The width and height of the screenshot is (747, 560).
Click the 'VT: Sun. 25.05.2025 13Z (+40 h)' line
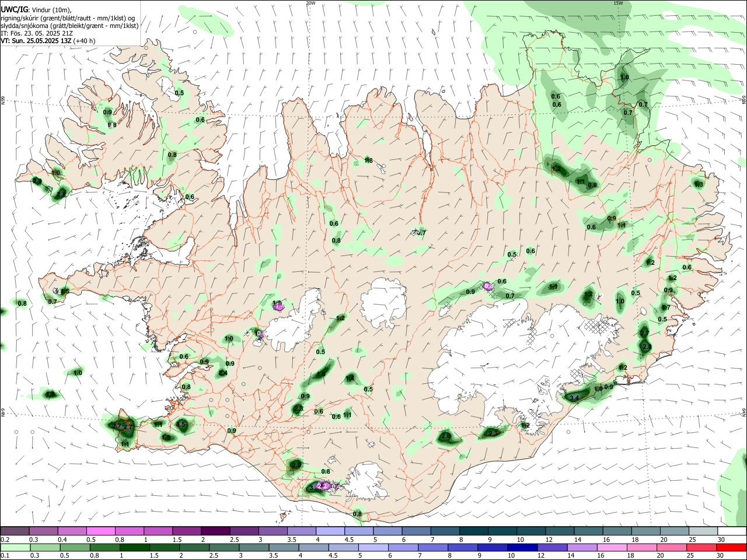pyautogui.click(x=48, y=41)
